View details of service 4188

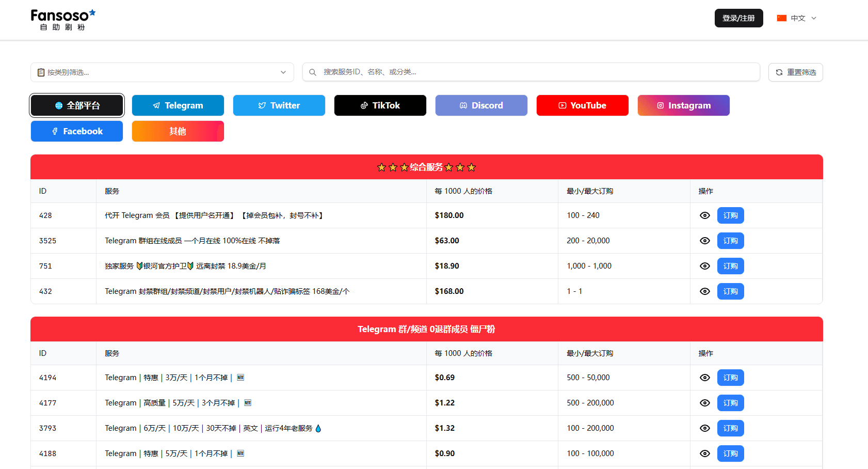point(705,454)
